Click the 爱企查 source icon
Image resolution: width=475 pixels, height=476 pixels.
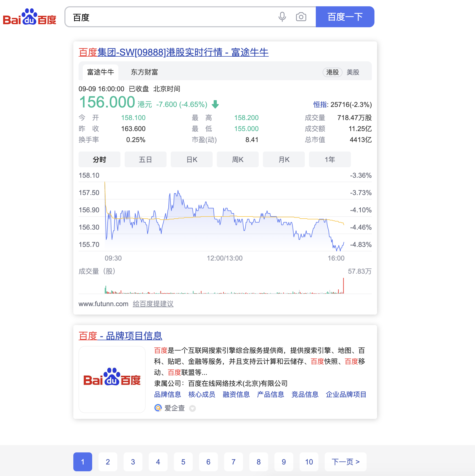coord(158,408)
